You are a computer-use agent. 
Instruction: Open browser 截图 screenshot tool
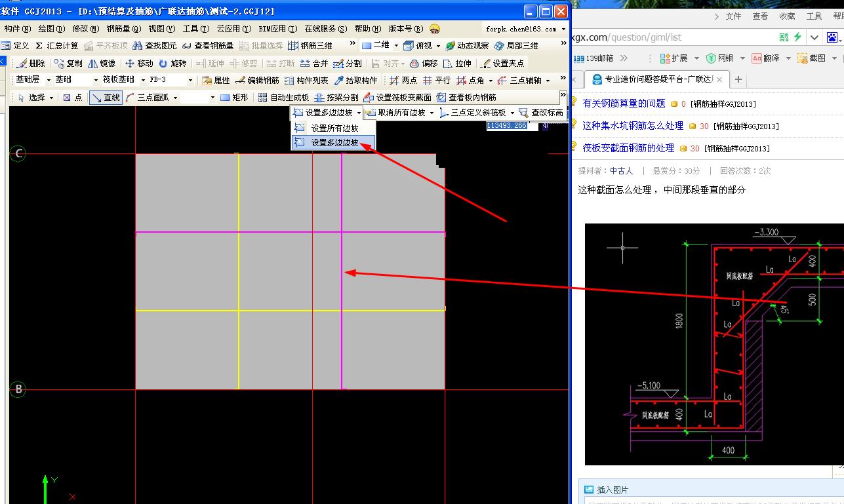811,58
